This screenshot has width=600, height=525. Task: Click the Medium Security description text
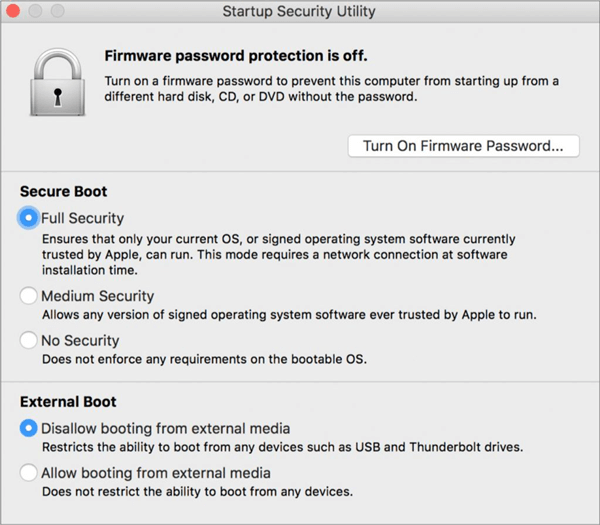click(x=288, y=315)
